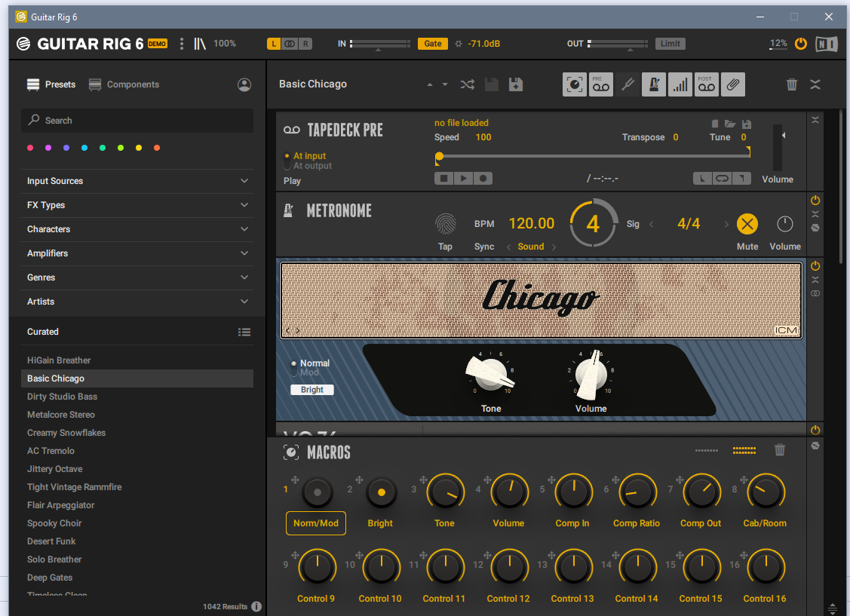This screenshot has height=616, width=850.
Task: Expand the Amplifiers category
Action: pyautogui.click(x=137, y=253)
